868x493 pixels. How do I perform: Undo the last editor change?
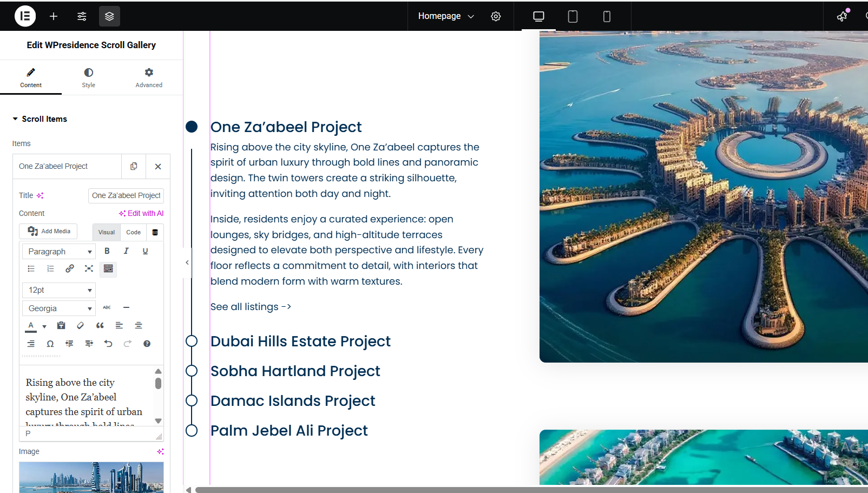[108, 344]
